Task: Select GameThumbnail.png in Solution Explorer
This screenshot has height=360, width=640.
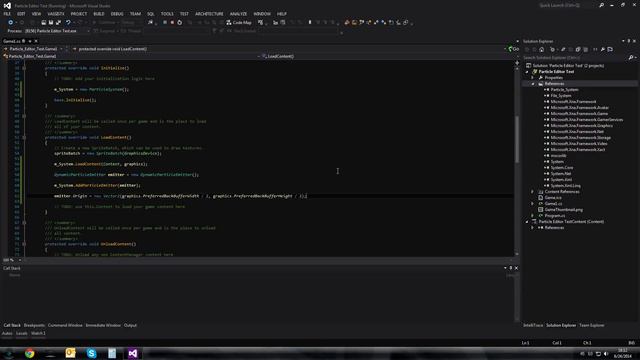Action: [563, 209]
